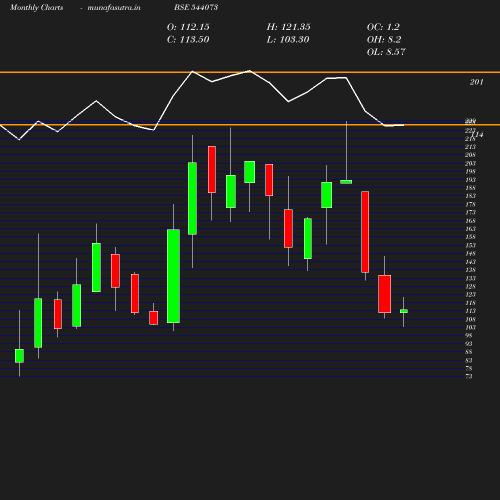
Task: Click the 168 price axis label
Action: point(471,221)
